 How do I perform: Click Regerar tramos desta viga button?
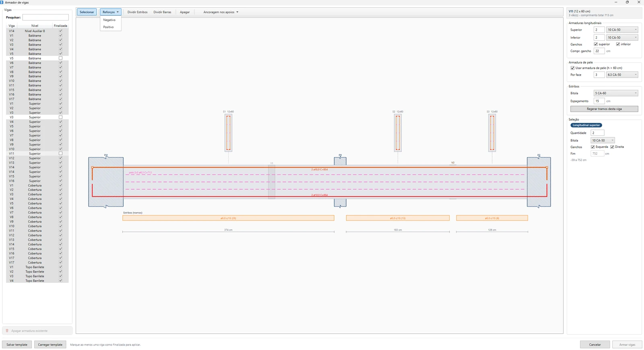click(x=604, y=109)
